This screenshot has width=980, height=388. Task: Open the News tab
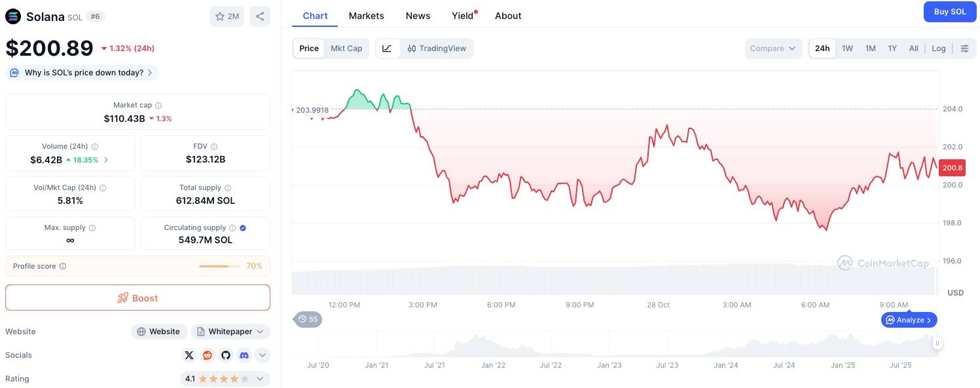click(418, 15)
